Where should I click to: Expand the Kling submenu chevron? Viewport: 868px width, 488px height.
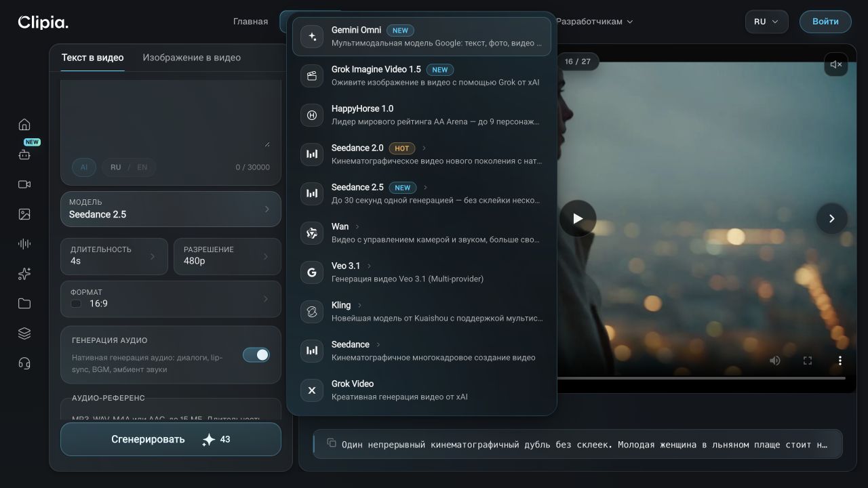[x=359, y=305]
